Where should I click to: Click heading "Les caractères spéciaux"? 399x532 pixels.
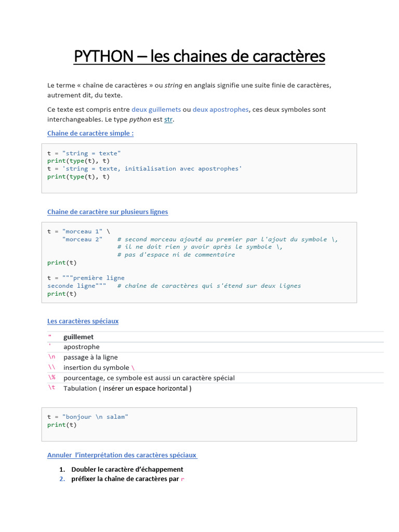[x=83, y=321]
